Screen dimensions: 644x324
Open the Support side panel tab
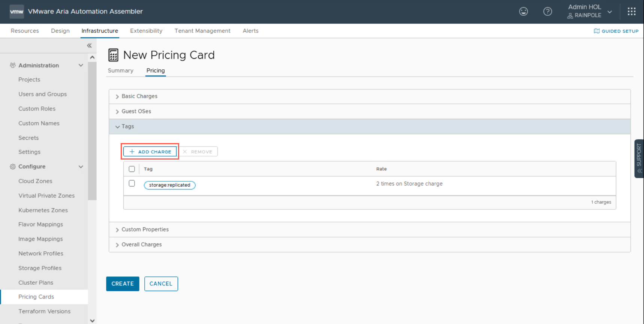pyautogui.click(x=639, y=158)
